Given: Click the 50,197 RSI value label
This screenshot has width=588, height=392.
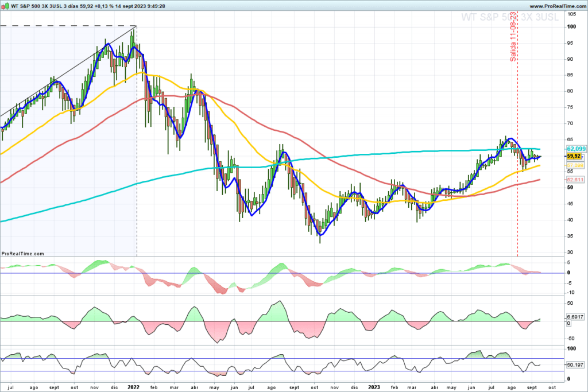Looking at the screenshot, I should 575,364.
